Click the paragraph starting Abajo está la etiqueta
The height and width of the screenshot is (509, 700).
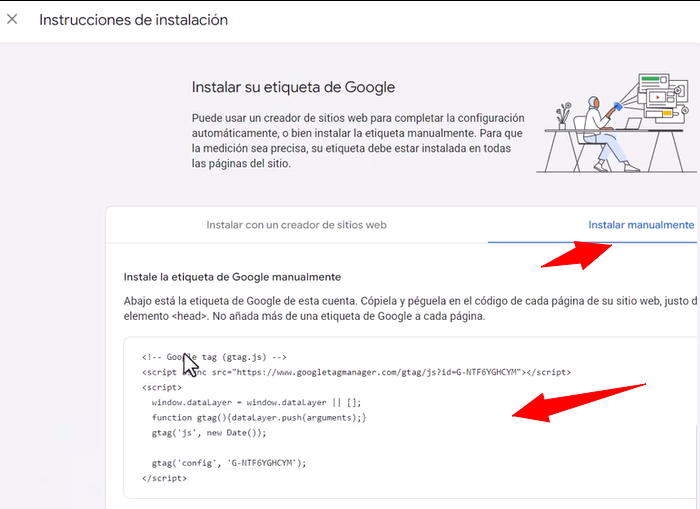pyautogui.click(x=410, y=309)
